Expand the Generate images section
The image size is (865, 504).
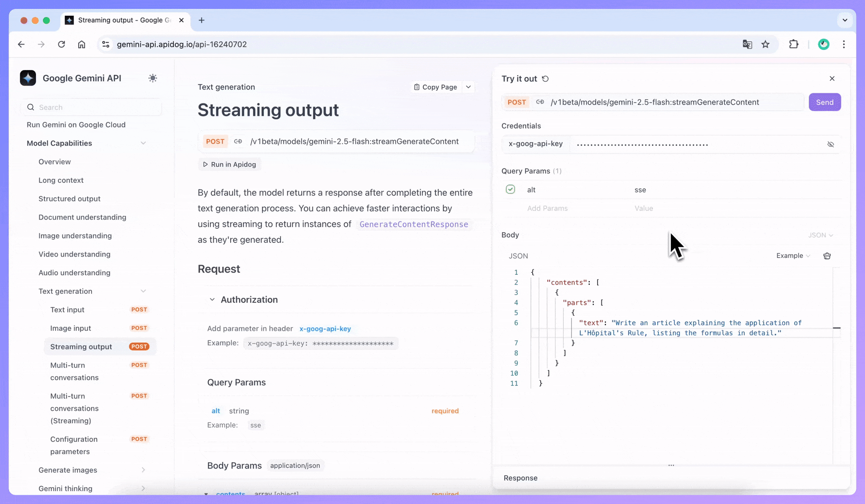point(143,470)
